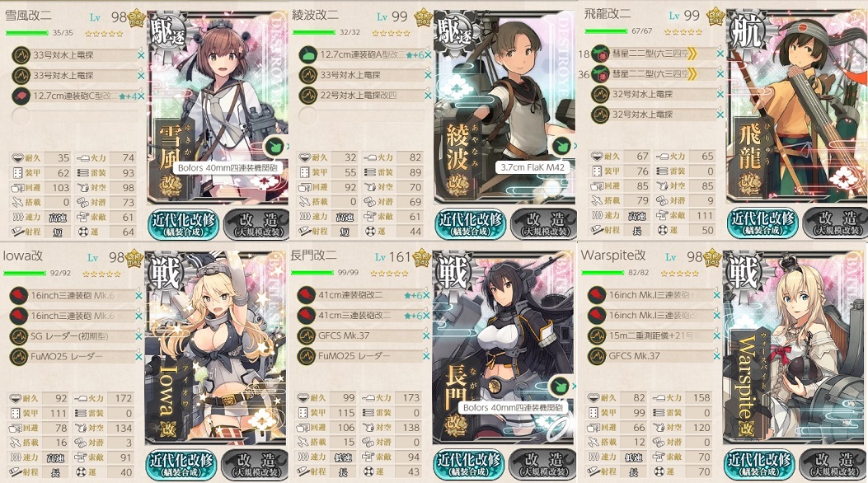
Task: Remove 綾波改二's 33号対水上電探
Action: 428,75
